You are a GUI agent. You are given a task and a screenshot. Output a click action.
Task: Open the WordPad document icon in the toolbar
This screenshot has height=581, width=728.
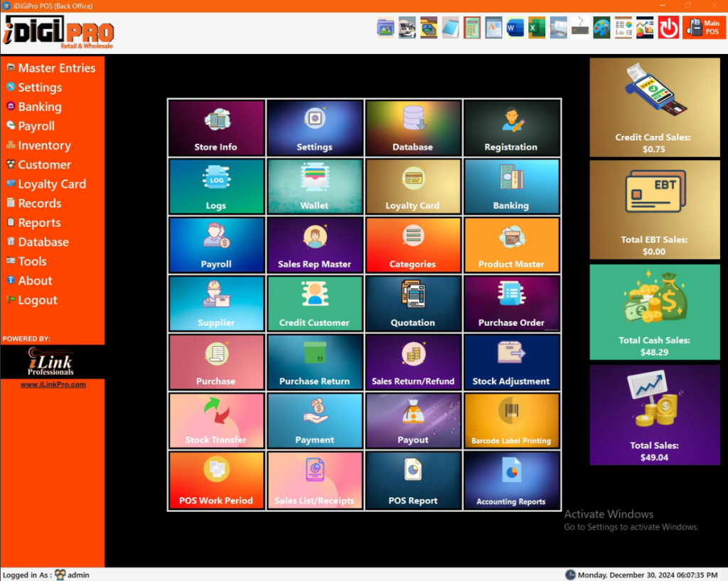[493, 28]
